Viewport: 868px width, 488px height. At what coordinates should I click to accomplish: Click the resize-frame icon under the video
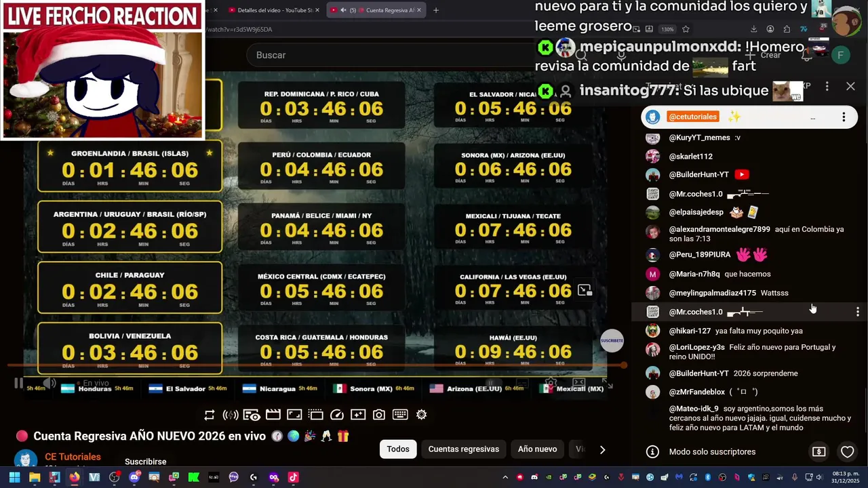pos(294,415)
